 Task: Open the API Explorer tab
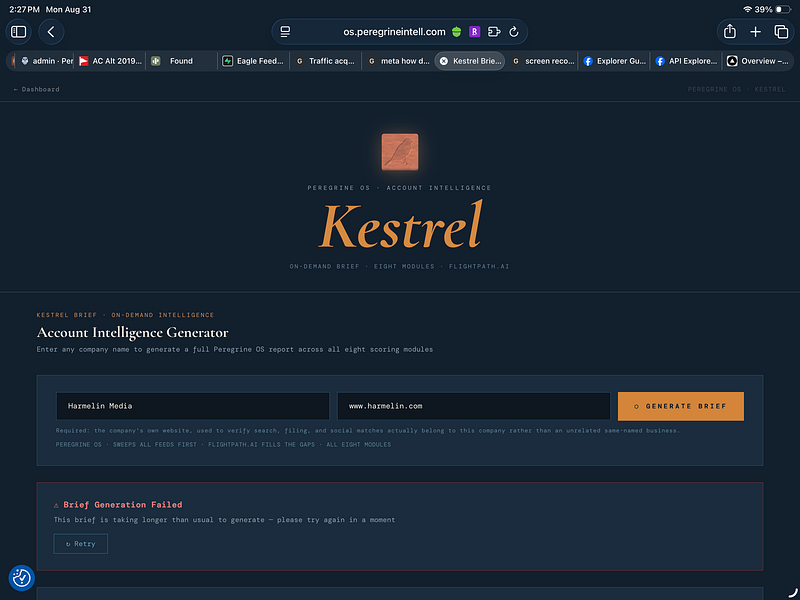click(x=686, y=61)
